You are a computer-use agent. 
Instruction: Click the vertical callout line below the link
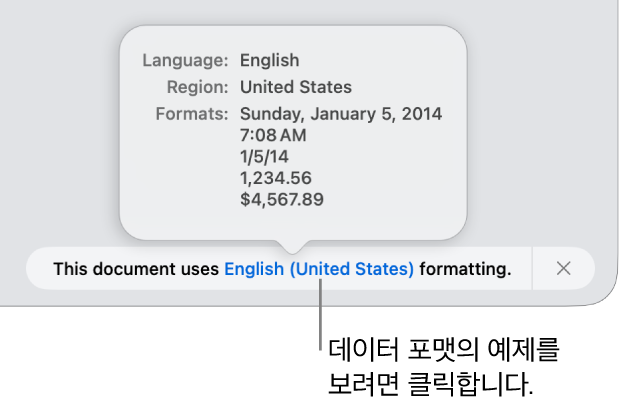321,320
